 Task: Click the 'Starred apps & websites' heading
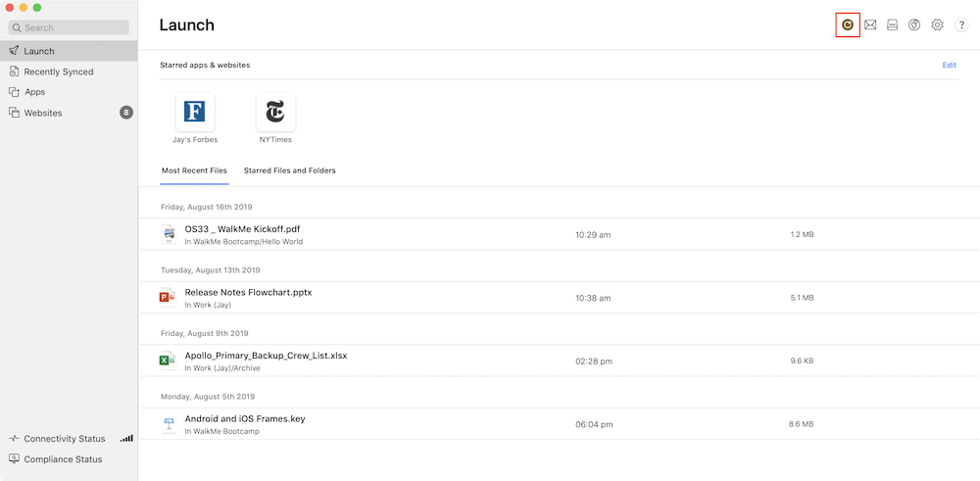coord(205,65)
